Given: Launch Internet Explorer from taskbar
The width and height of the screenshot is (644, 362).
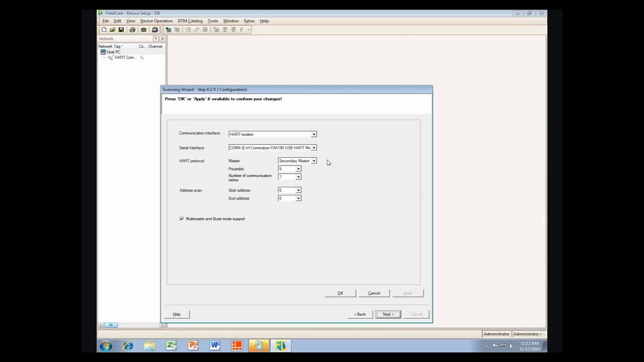Looking at the screenshot, I should click(128, 346).
